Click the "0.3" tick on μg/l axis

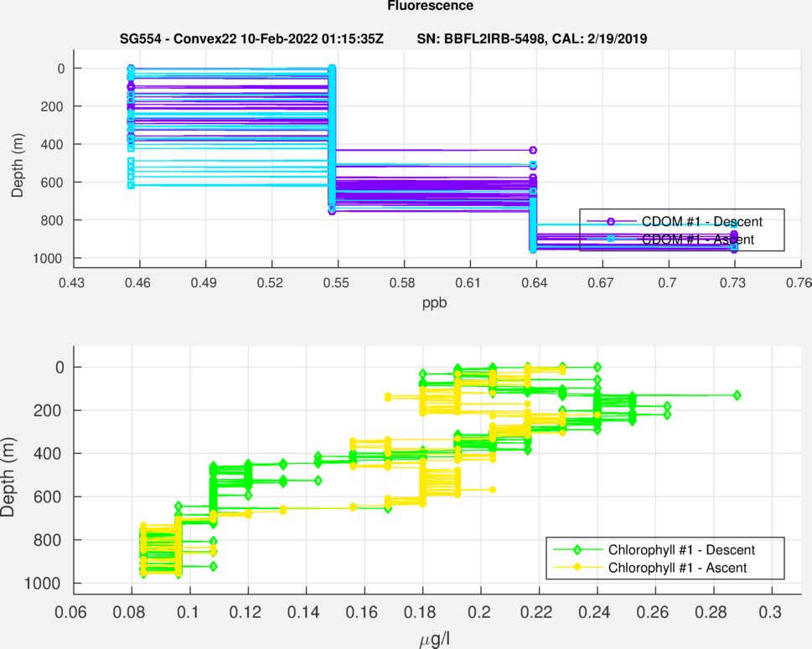point(770,612)
